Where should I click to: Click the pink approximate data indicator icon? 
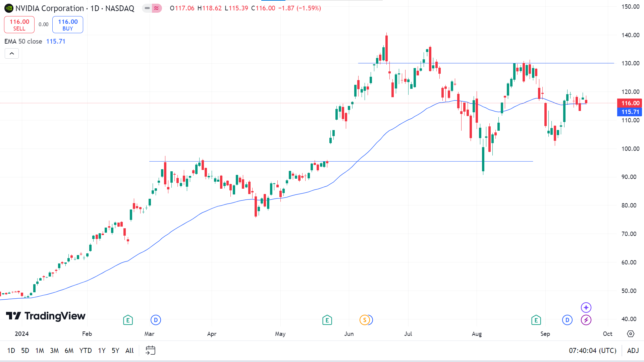[x=157, y=8]
